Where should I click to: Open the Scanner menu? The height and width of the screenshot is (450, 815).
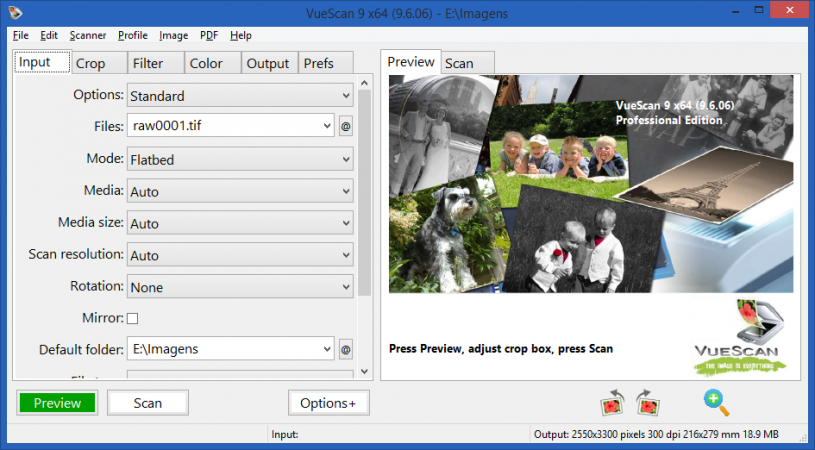[x=88, y=35]
